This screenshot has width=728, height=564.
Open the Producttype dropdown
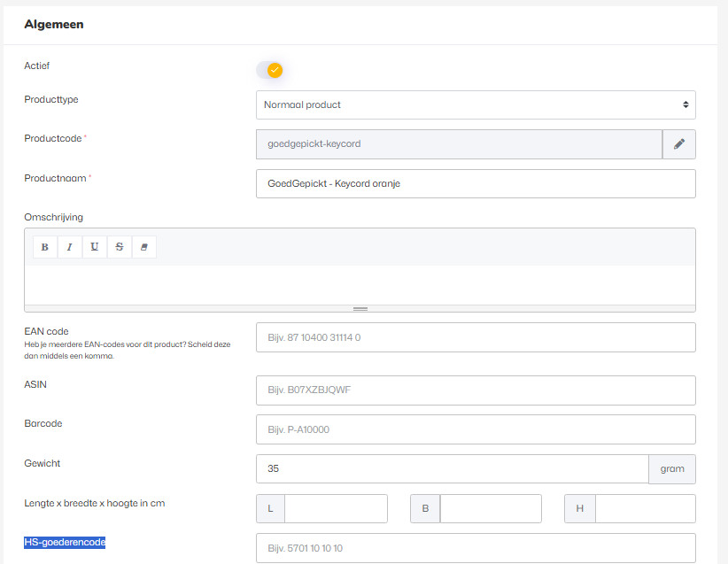coord(476,104)
